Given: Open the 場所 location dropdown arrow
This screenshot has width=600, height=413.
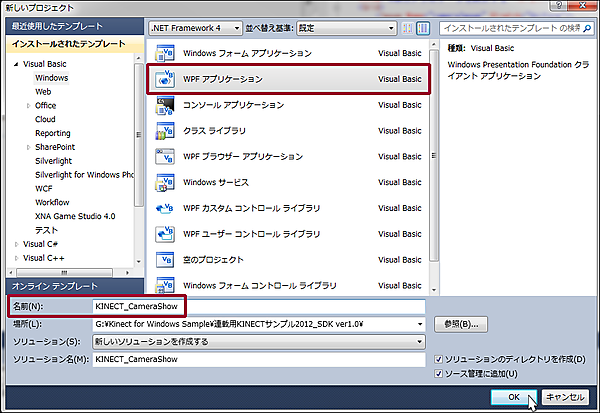Looking at the screenshot, I should pos(420,324).
